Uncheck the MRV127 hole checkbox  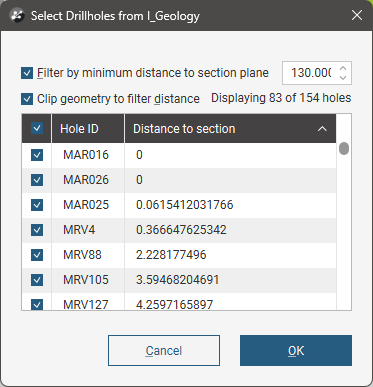(37, 304)
